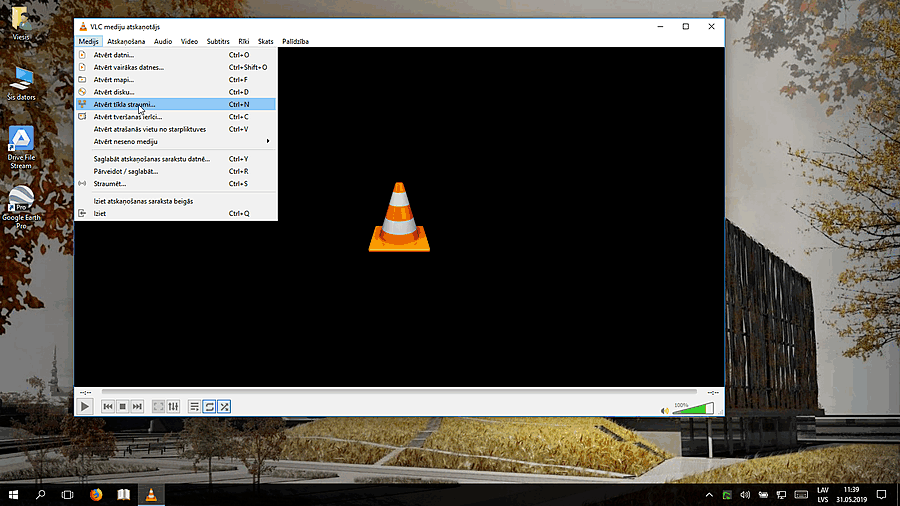Open the Subtitrs menu
This screenshot has height=506, width=900.
(x=218, y=41)
